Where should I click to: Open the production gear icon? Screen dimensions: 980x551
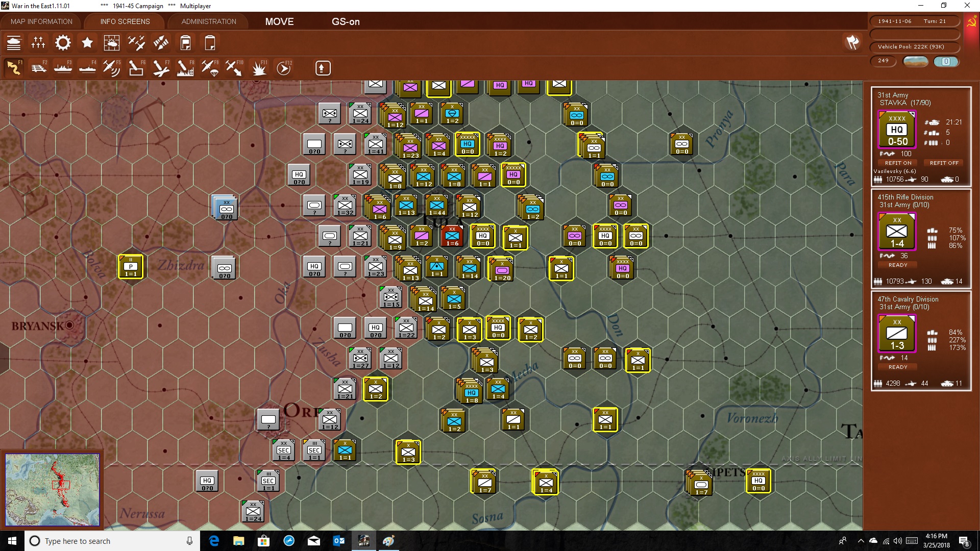[63, 43]
